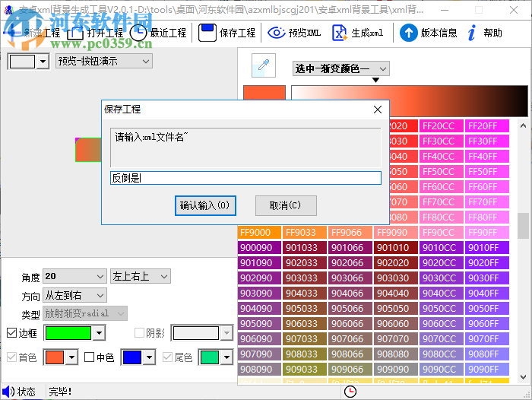Click the 生成xml file icon
This screenshot has height=400, width=532.
pyautogui.click(x=339, y=33)
